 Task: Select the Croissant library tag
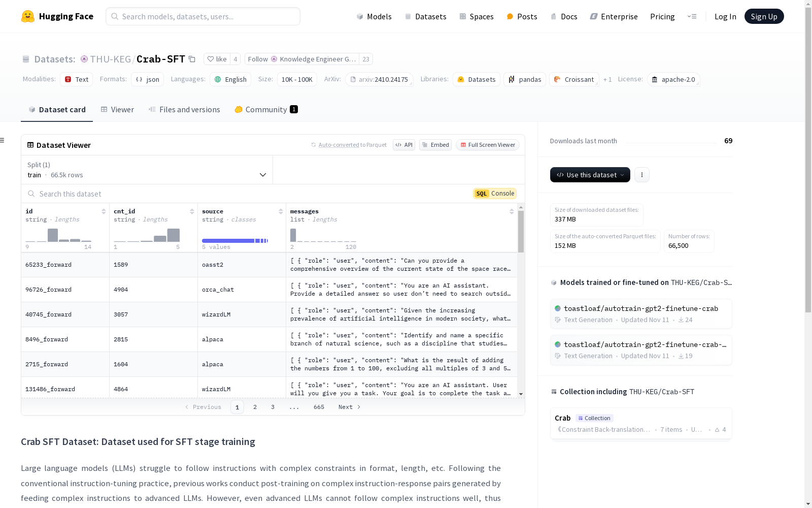574,79
